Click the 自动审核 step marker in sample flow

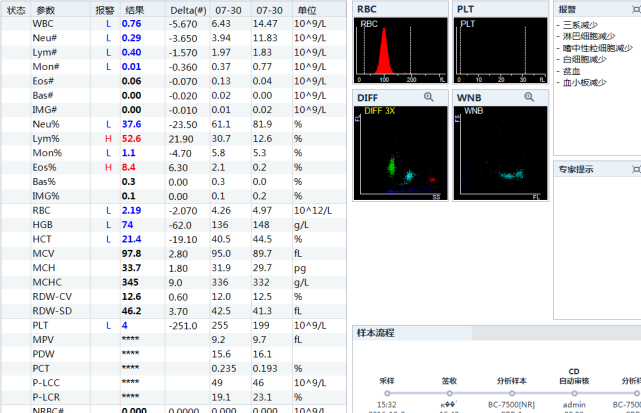pos(574,393)
